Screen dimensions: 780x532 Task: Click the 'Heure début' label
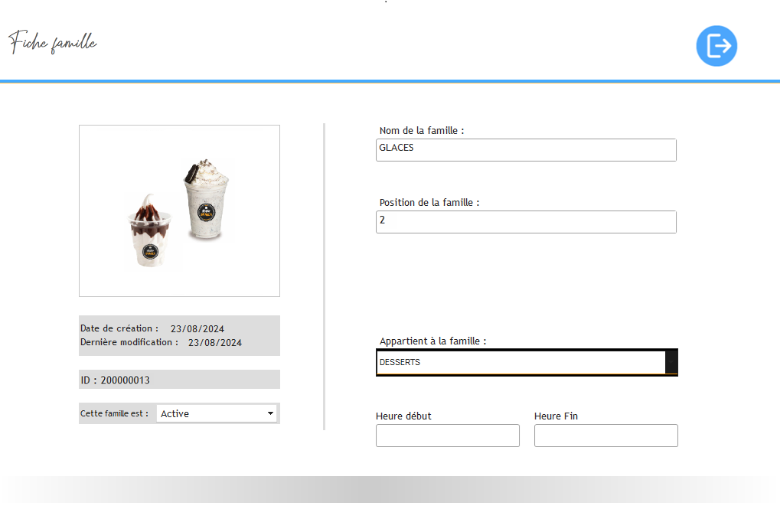403,416
